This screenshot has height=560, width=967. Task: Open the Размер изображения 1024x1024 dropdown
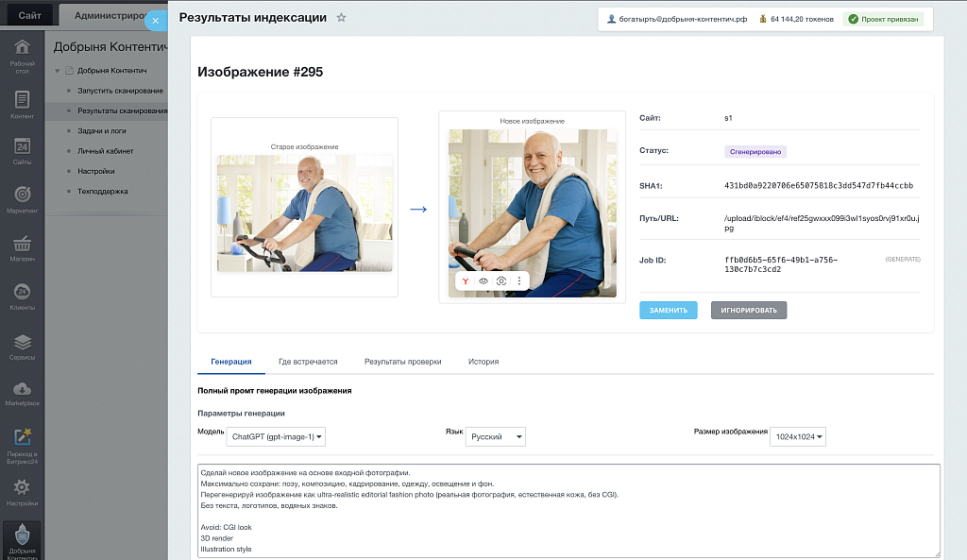pyautogui.click(x=798, y=436)
